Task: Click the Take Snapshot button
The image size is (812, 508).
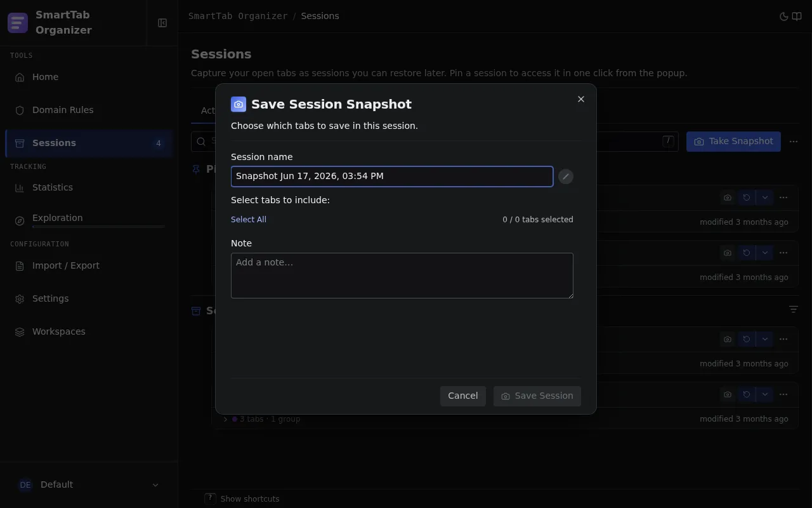Action: click(733, 142)
